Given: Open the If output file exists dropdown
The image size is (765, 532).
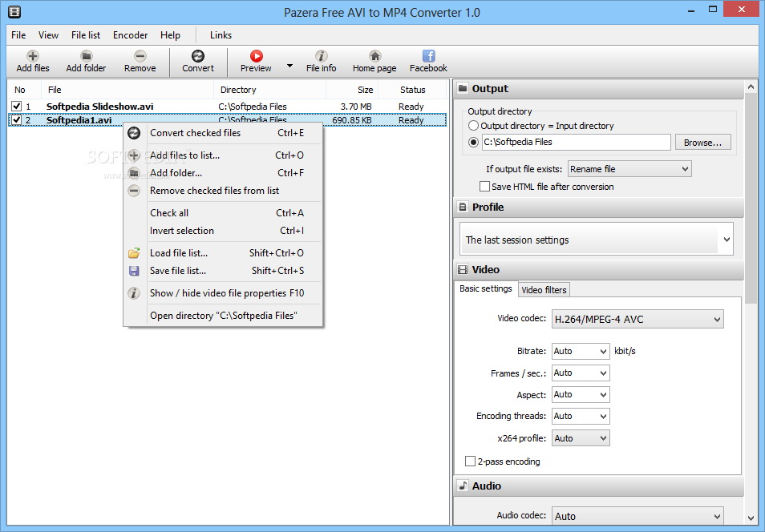Looking at the screenshot, I should [x=629, y=169].
